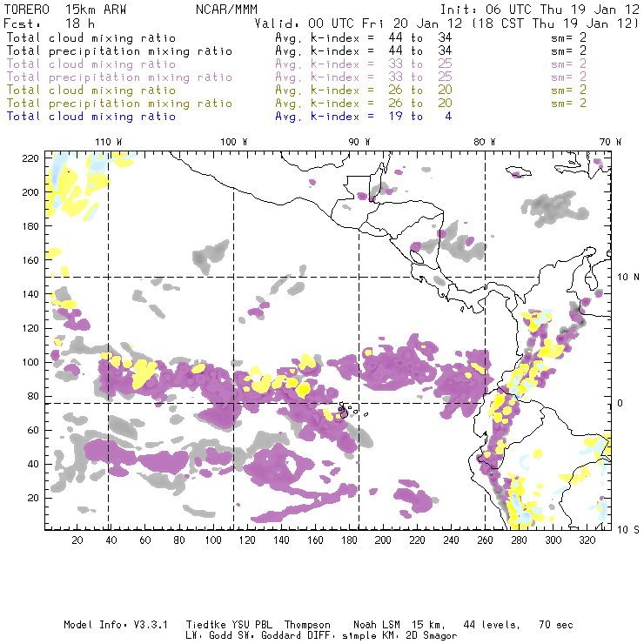Viewport: 644px width, 644px height.
Task: Click the '44 levels,' text
Action: click(492, 626)
